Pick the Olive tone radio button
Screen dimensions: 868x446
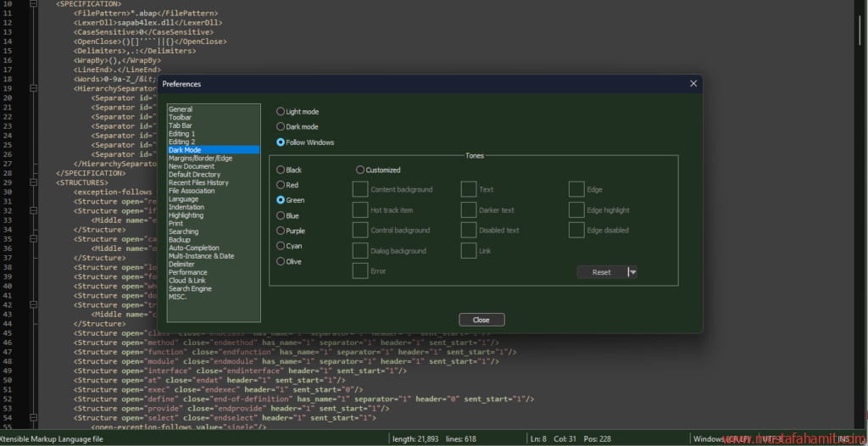point(281,262)
